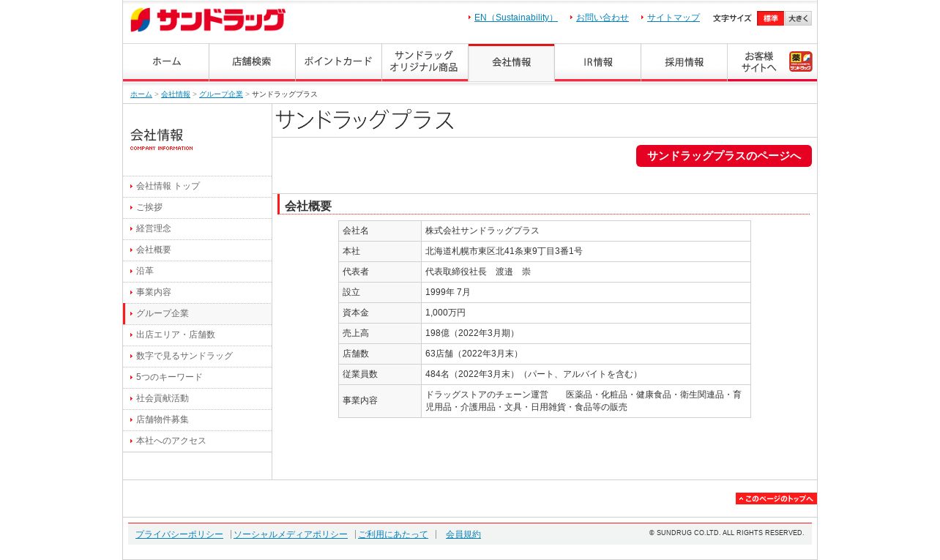Select グループ企業 in sidebar
This screenshot has width=940, height=560.
point(197,314)
